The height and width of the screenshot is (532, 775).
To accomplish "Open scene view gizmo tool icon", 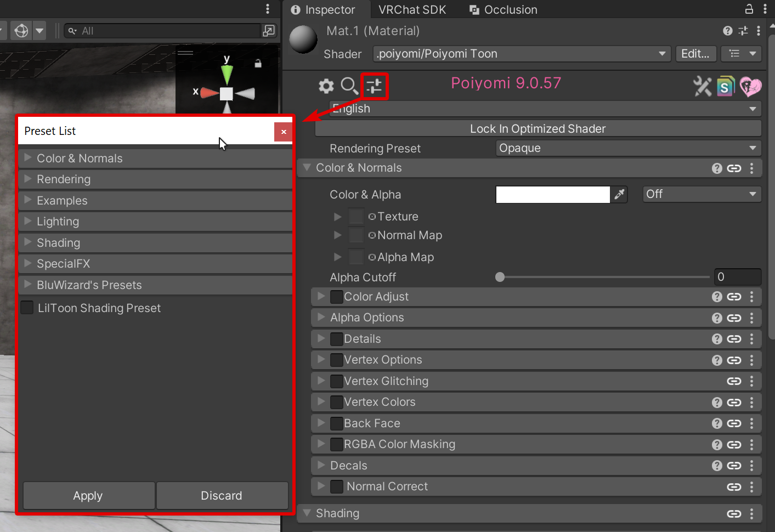I will click(x=21, y=31).
